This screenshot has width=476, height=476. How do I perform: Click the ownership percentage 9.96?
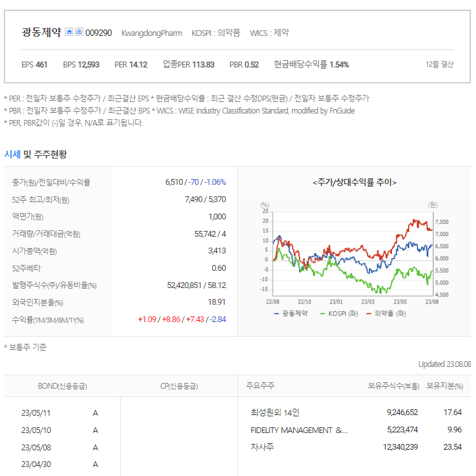coord(454,430)
